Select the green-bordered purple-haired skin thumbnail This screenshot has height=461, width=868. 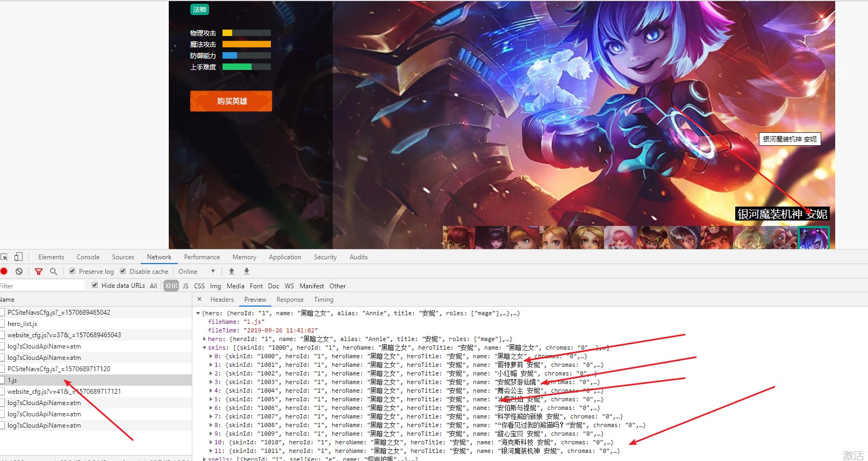coord(814,238)
